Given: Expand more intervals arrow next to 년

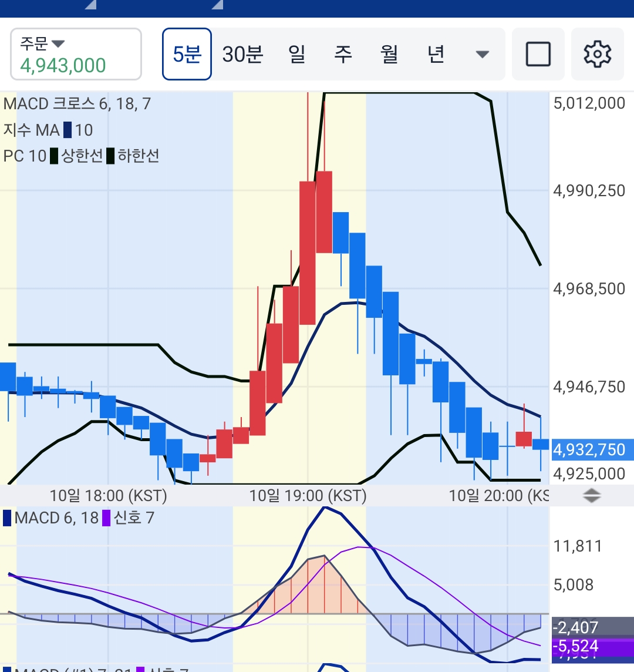Looking at the screenshot, I should click(482, 55).
